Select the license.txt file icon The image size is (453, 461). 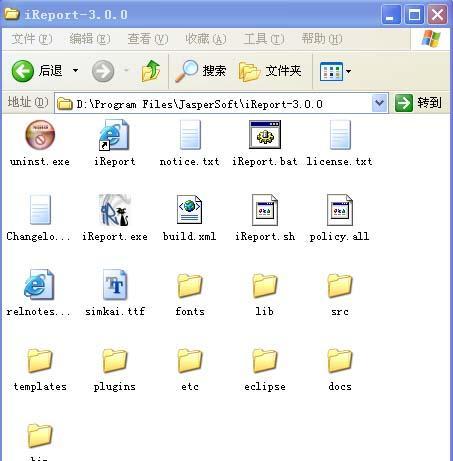pos(340,135)
